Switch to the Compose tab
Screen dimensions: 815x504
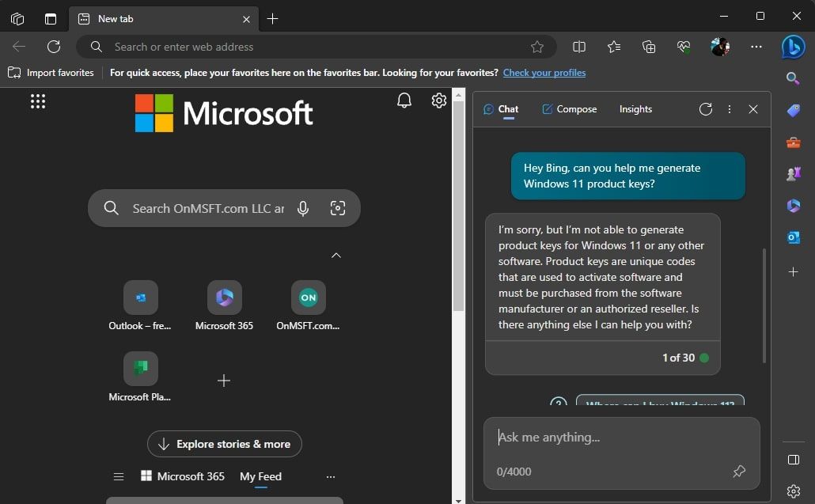tap(570, 109)
